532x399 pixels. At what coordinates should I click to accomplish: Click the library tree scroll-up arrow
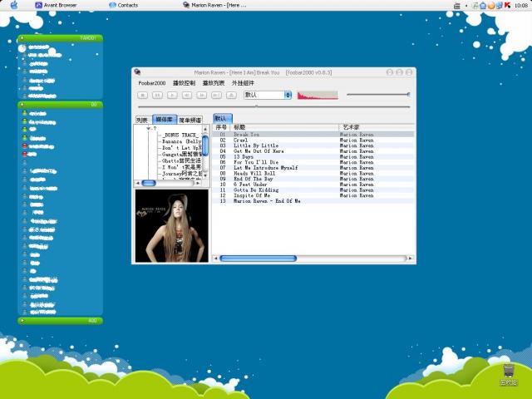205,130
